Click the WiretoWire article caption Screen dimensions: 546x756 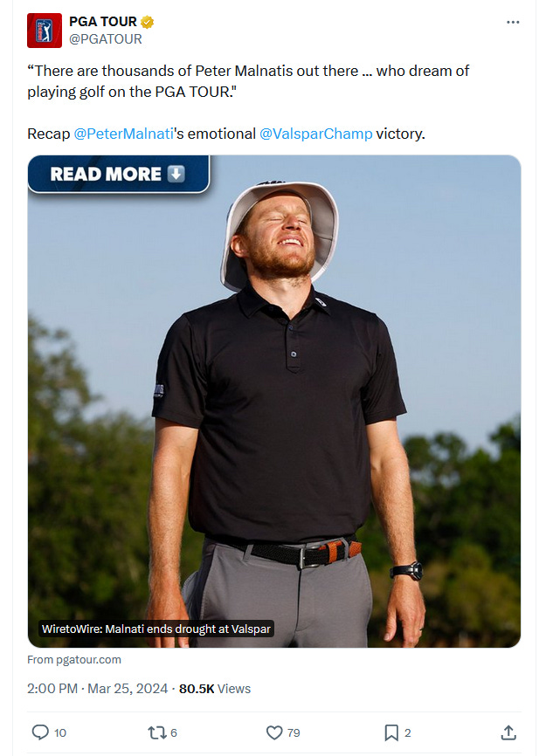156,629
